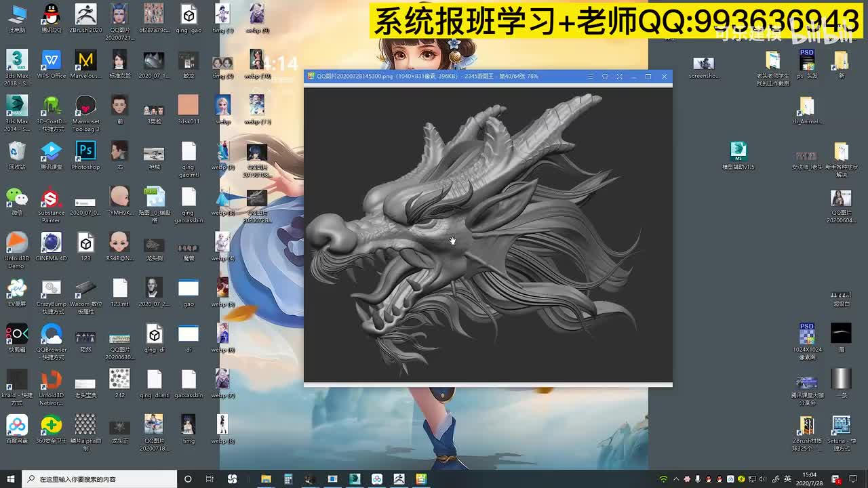
Task: Open the 腾讯QQ desktop icon
Action: tap(51, 18)
